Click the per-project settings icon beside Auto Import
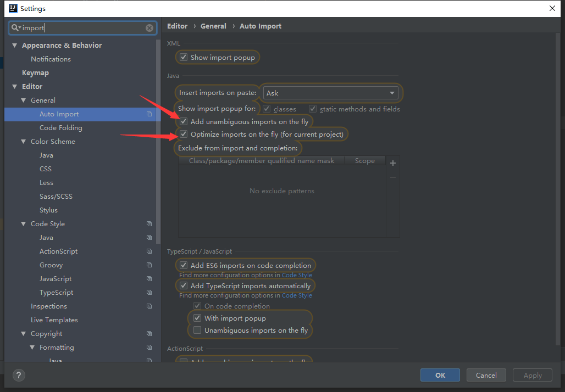Viewport: 565px width, 392px height. coord(149,114)
